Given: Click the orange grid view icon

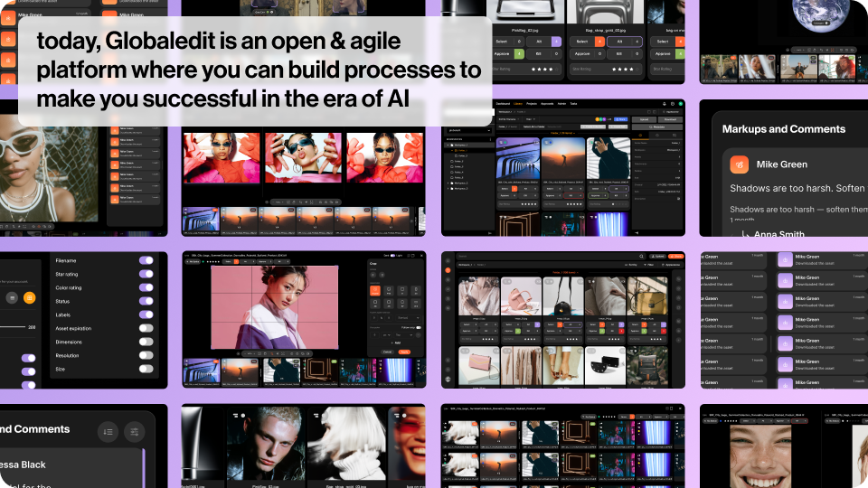Looking at the screenshot, I should (30, 297).
